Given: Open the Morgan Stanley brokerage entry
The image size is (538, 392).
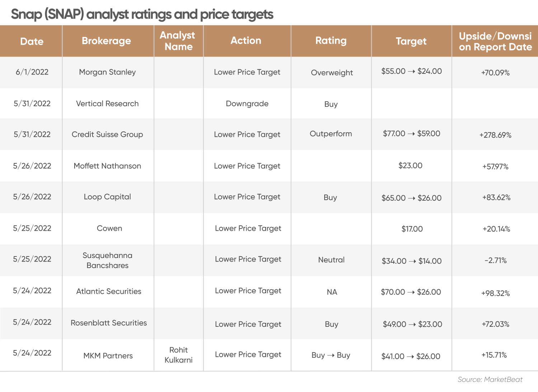Looking at the screenshot, I should [x=107, y=72].
